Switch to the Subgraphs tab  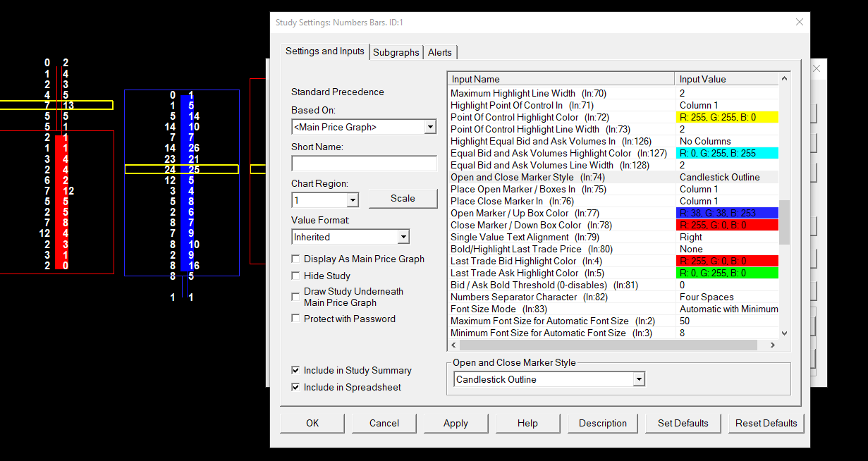[x=396, y=52]
